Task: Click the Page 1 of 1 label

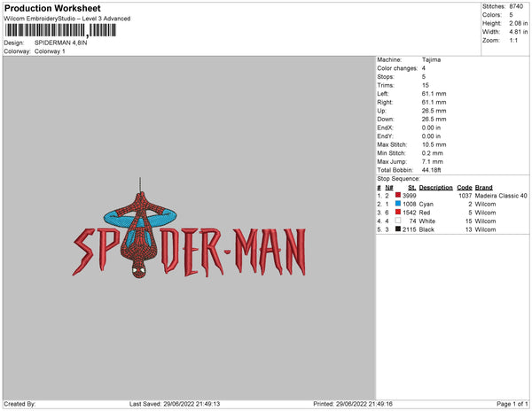Action: [512, 404]
